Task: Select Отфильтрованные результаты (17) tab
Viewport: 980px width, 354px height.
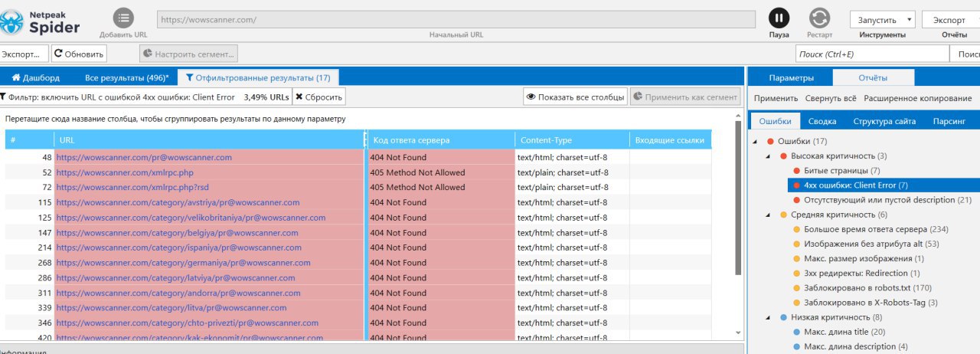Action: pyautogui.click(x=258, y=77)
